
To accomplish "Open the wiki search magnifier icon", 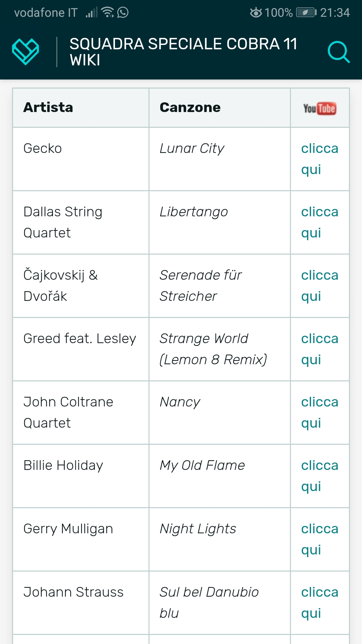I will click(338, 52).
